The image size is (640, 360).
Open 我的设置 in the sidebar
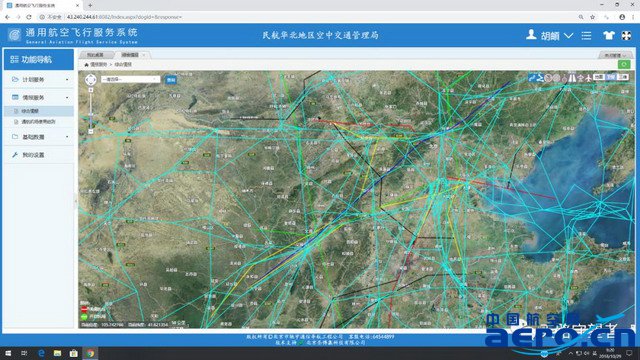[39, 155]
